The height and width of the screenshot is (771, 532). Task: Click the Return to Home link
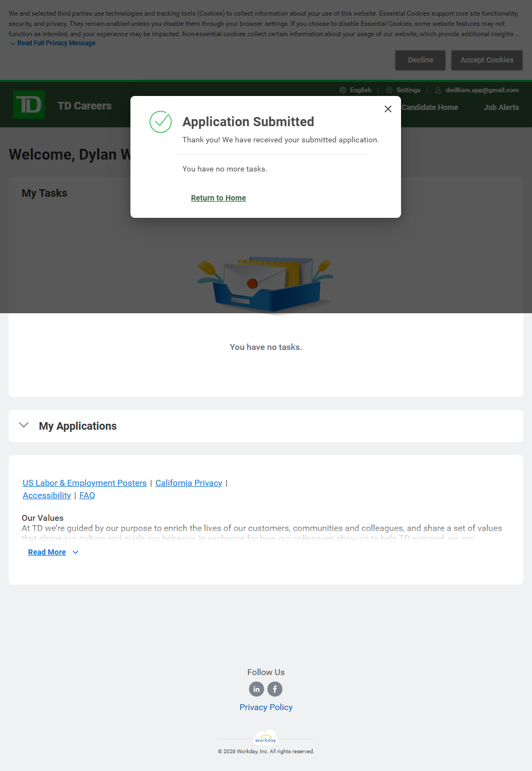point(218,198)
